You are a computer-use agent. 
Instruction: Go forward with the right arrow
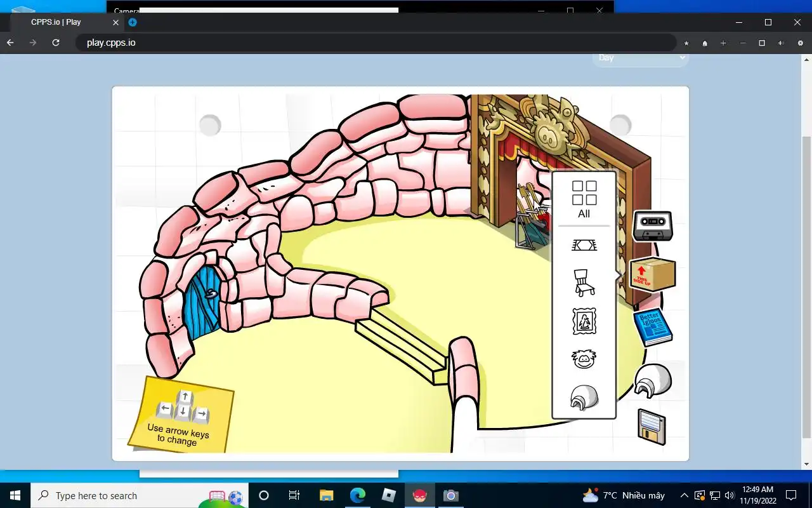33,43
